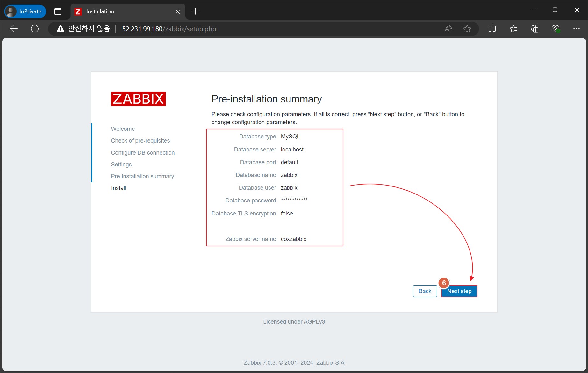This screenshot has height=373, width=588.
Task: Click the address bar URL
Action: point(169,29)
